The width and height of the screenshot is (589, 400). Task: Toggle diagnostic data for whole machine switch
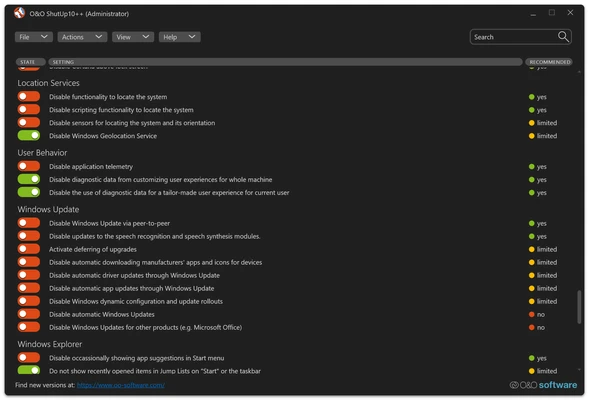(x=29, y=179)
